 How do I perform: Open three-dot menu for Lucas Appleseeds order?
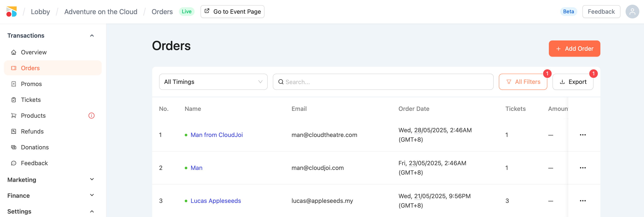tap(582, 201)
